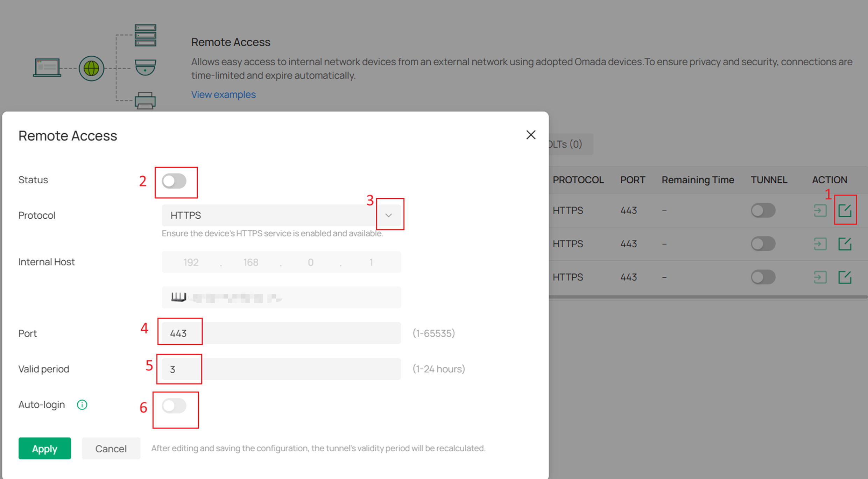Select the internal host device entry
This screenshot has width=868, height=479.
(281, 297)
